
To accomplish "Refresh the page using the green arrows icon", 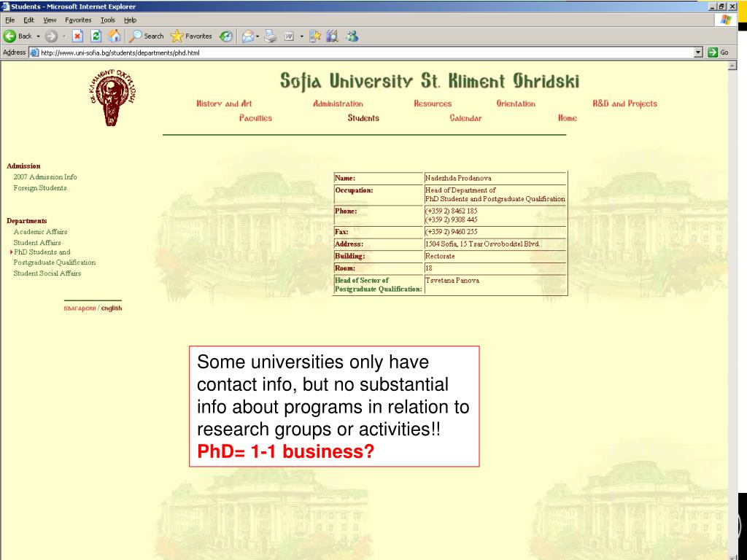I will [96, 36].
